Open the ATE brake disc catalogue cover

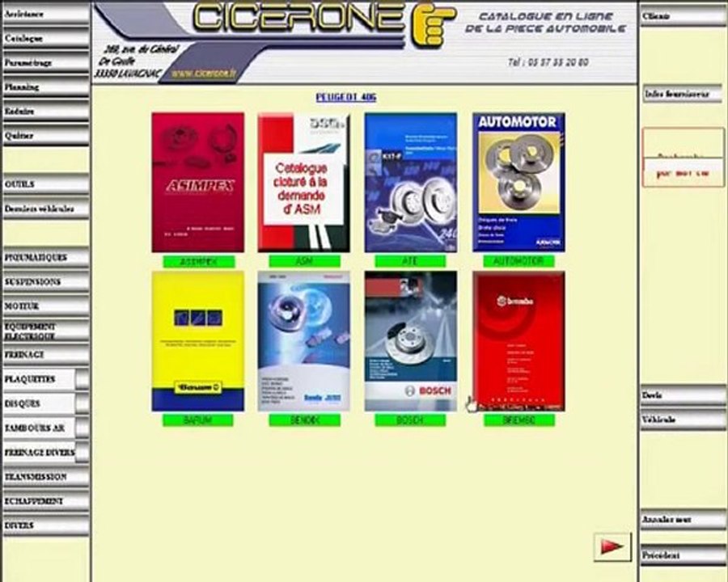410,183
